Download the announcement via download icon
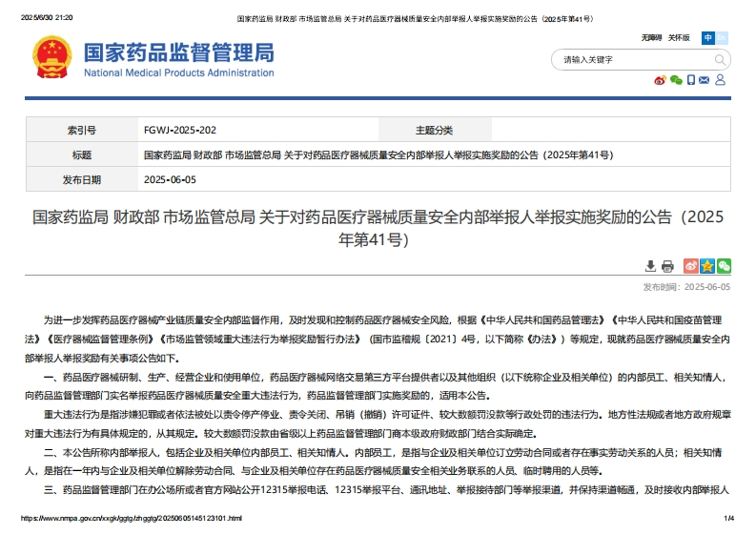756x535 pixels. pos(651,266)
